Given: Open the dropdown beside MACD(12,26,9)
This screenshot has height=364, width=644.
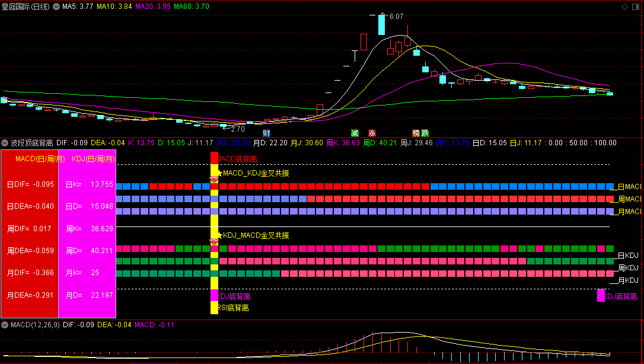Looking at the screenshot, I should point(5,325).
